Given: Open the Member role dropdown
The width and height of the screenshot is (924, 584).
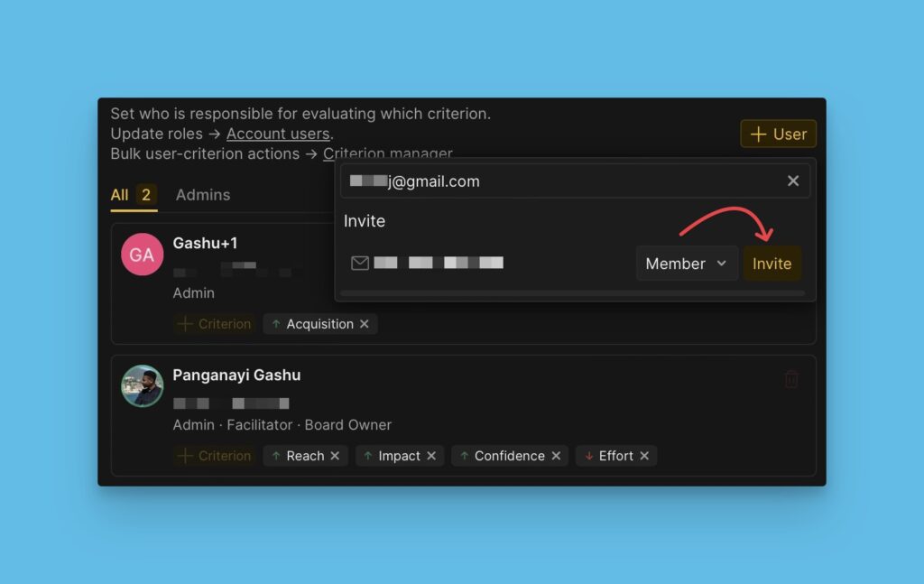Looking at the screenshot, I should click(686, 264).
